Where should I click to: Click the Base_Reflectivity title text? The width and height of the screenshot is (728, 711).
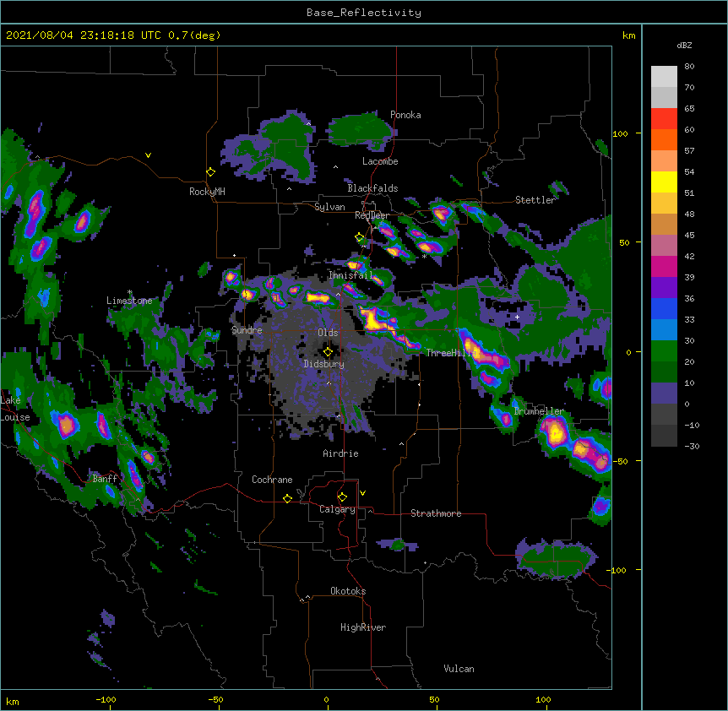[364, 13]
